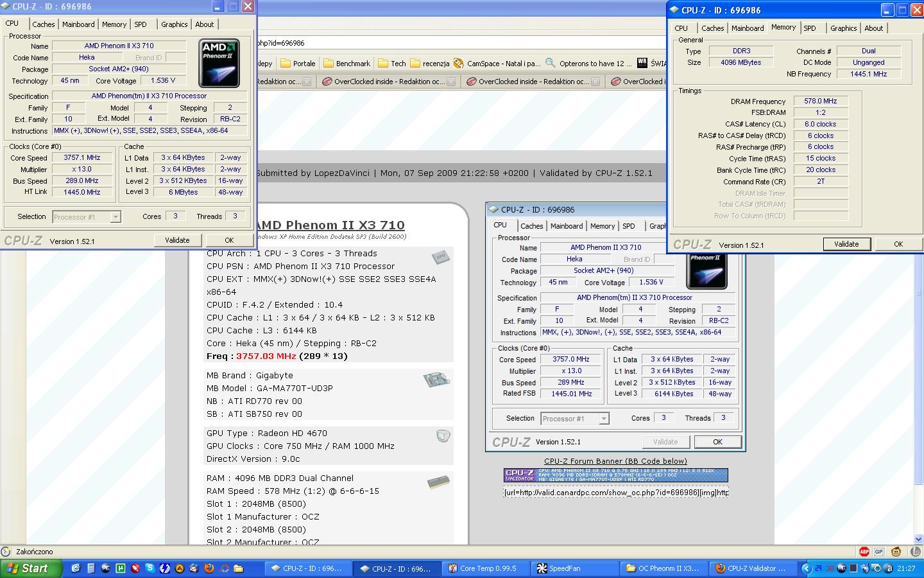Screen dimensions: 924x578
Task: Switch to first CPU-Z taskbar button
Action: (309, 568)
